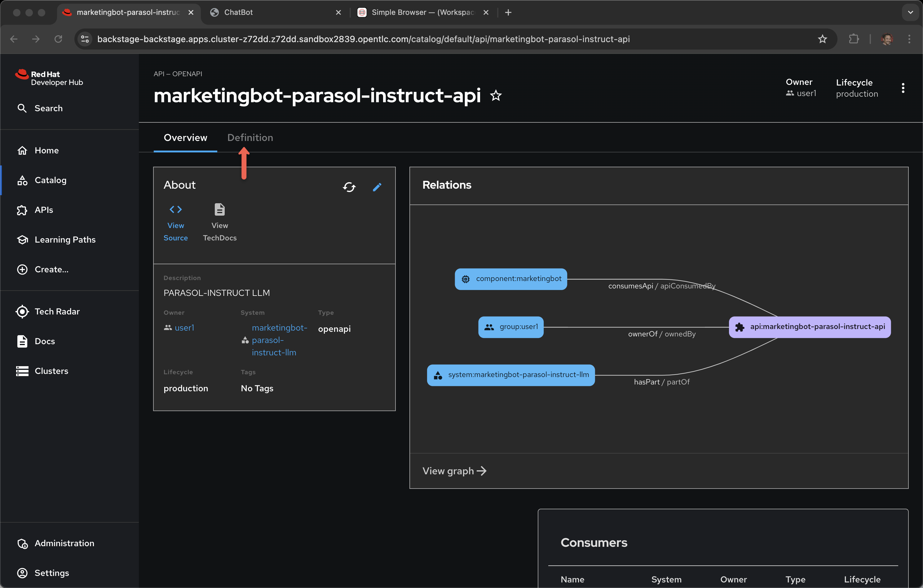Expand the tab search dropdown arrow
This screenshot has width=923, height=588.
(910, 12)
